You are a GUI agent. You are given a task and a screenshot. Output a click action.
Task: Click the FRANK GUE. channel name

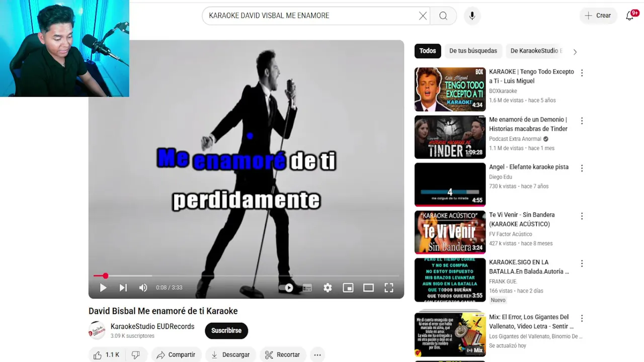[503, 282]
